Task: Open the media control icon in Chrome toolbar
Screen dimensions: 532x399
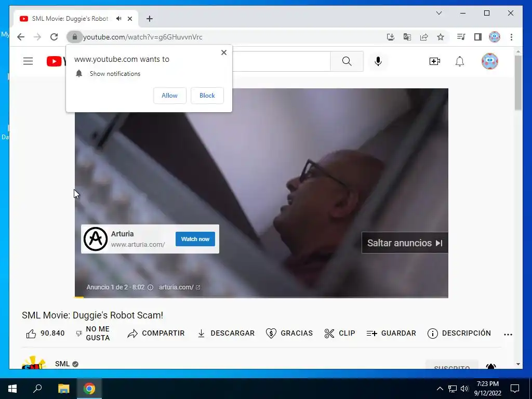Action: (461, 37)
